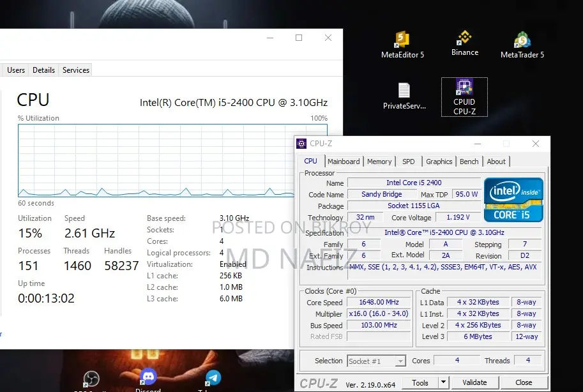Switch to the Bench tab

[x=469, y=162]
